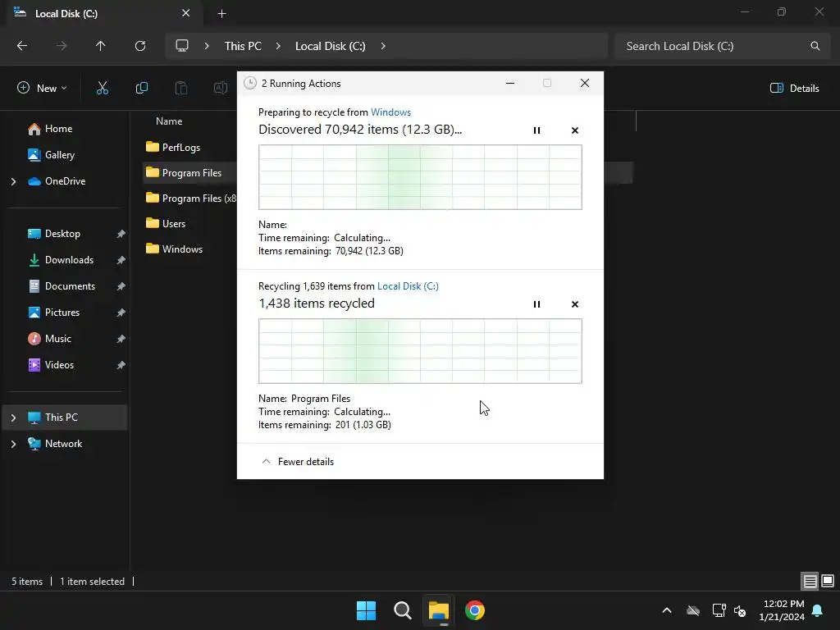840x630 pixels.
Task: Expand the OneDrive tree node
Action: click(x=13, y=181)
